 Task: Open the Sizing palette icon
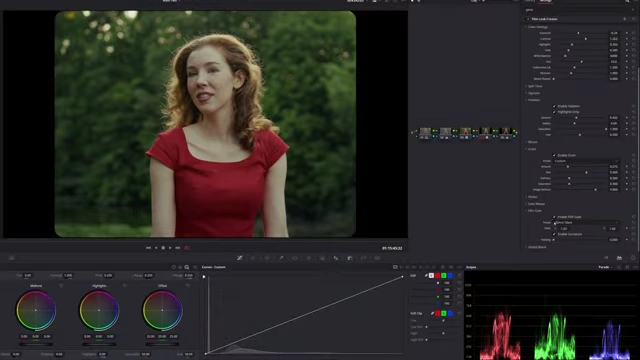coord(363,258)
